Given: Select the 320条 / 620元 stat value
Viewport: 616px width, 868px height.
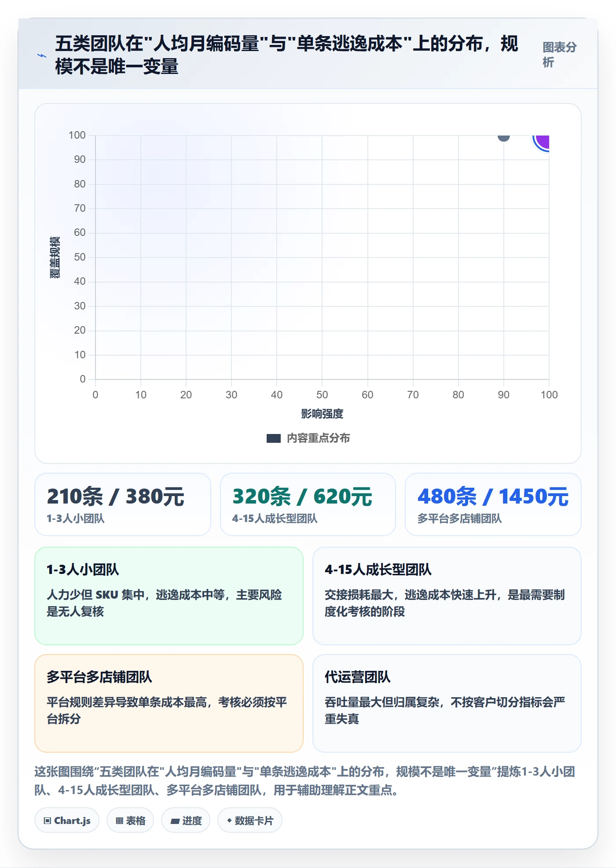Looking at the screenshot, I should pos(302,497).
